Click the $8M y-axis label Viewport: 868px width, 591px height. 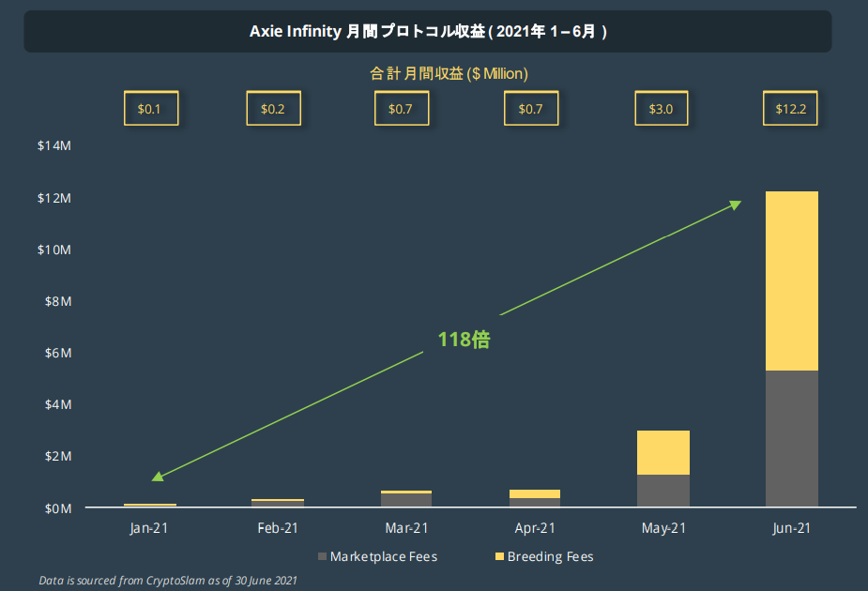pyautogui.click(x=58, y=301)
